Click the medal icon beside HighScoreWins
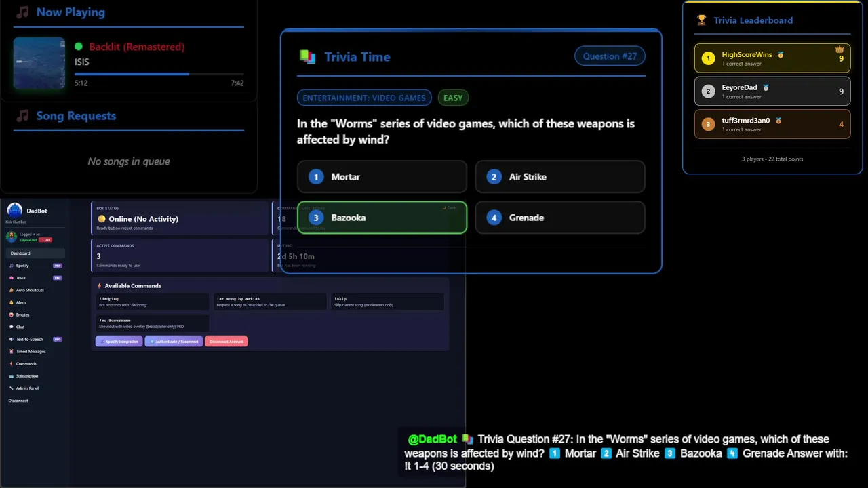868x488 pixels. tap(781, 54)
